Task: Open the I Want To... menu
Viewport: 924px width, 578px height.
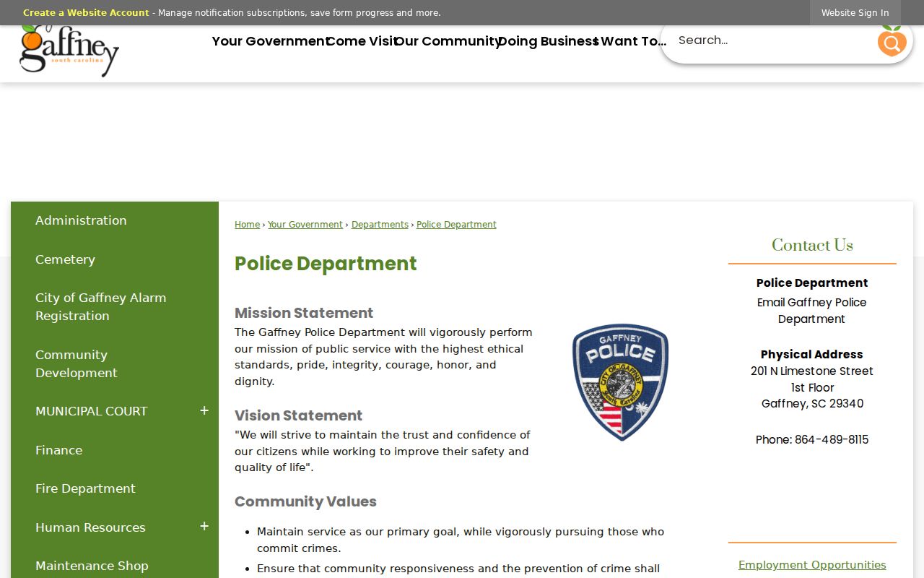Action: pos(629,41)
